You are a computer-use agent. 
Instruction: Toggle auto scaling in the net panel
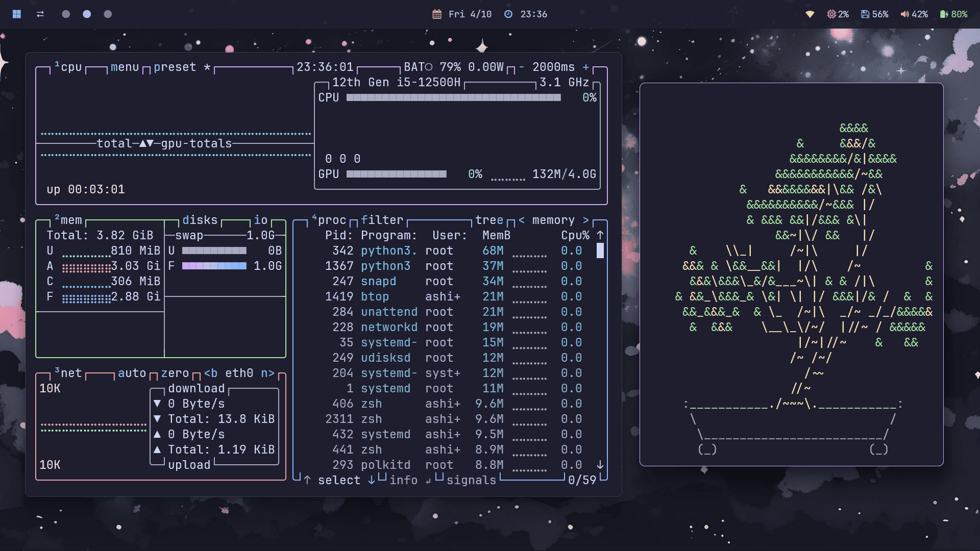tap(132, 373)
